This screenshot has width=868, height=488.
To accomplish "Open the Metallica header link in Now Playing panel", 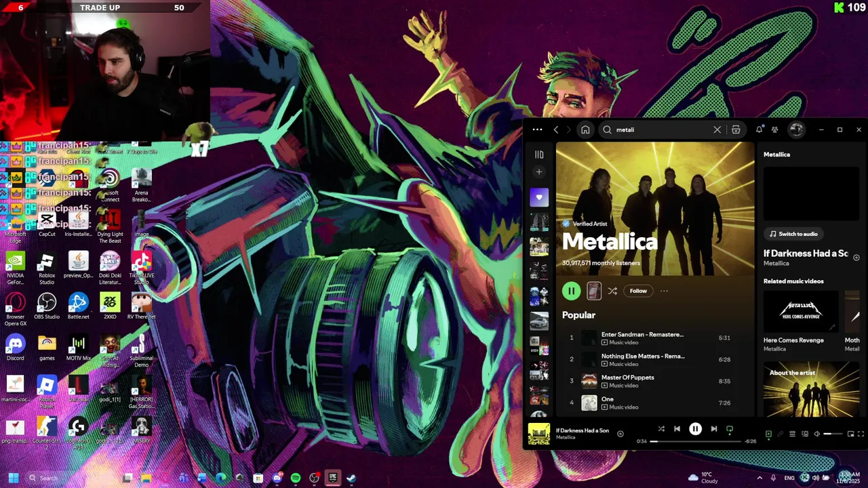I will pos(776,155).
